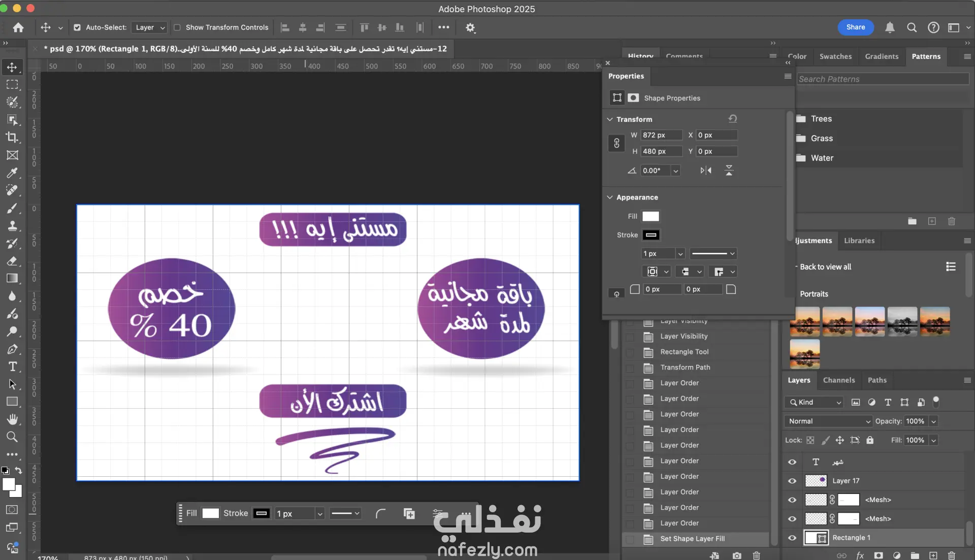Screen dimensions: 975x560
Task: Open the Swatches tab
Action: point(835,56)
